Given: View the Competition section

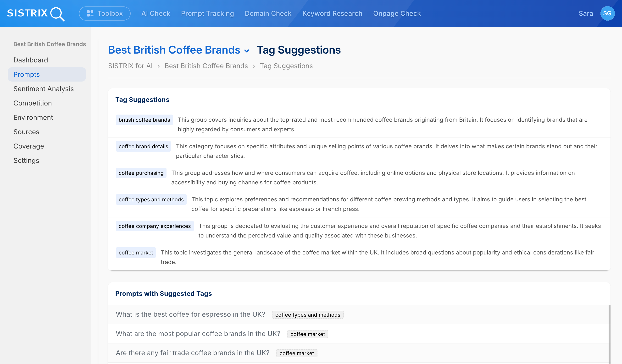Looking at the screenshot, I should (32, 103).
